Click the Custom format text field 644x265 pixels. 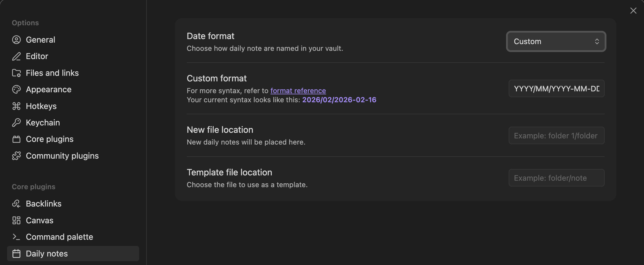tap(556, 88)
